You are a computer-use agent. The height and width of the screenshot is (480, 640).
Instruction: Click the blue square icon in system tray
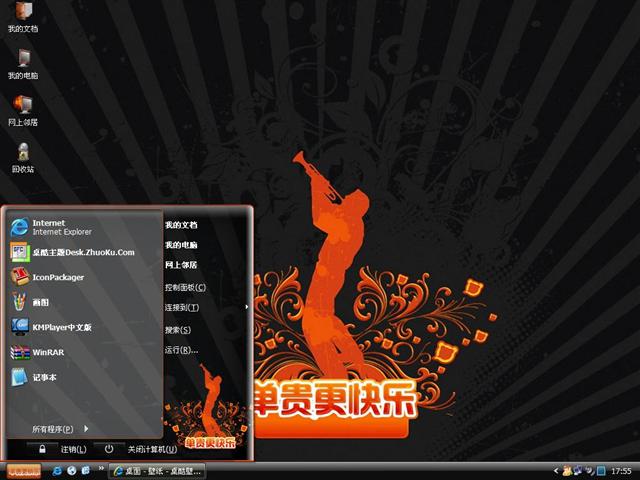click(x=600, y=471)
